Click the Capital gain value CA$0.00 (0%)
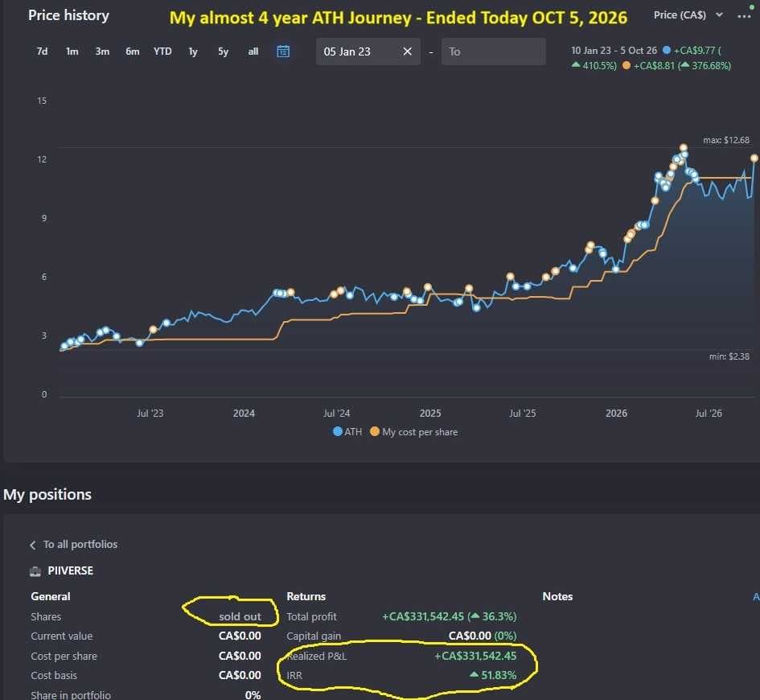 click(x=483, y=636)
